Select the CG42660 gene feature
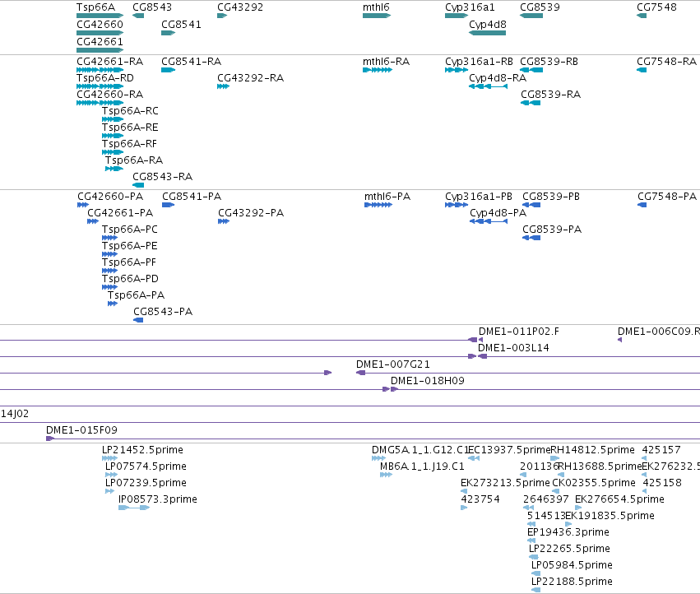This screenshot has width=700, height=594. pos(100,33)
